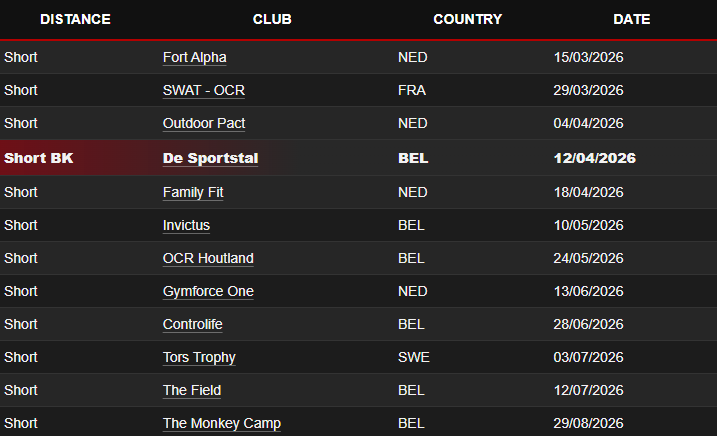This screenshot has width=717, height=436.
Task: Click the FRA country cell
Action: pyautogui.click(x=412, y=90)
